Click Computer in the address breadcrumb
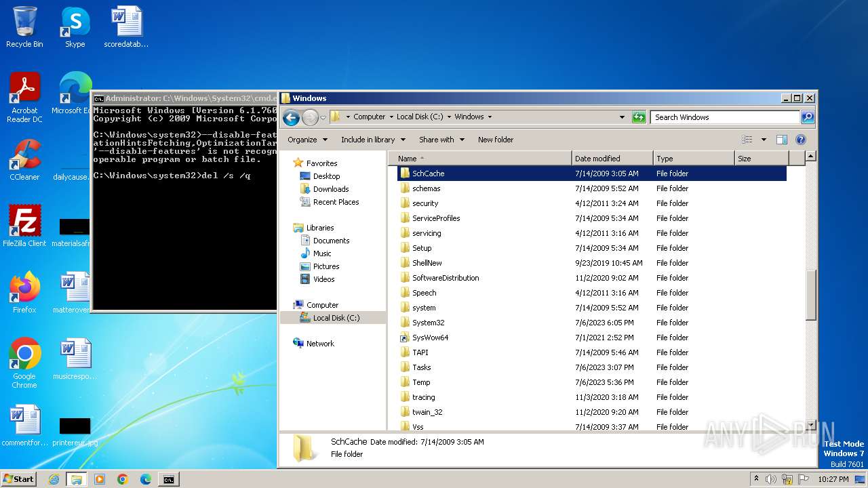 369,117
